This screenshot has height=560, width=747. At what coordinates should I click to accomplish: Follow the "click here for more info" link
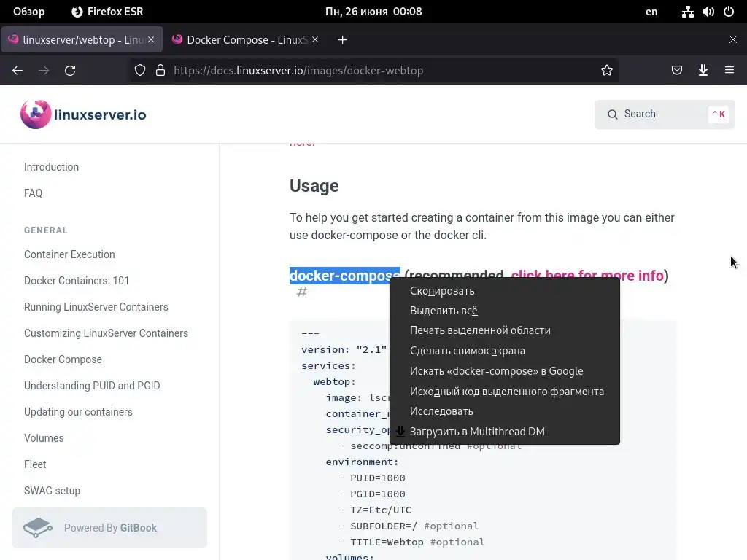[x=587, y=276]
